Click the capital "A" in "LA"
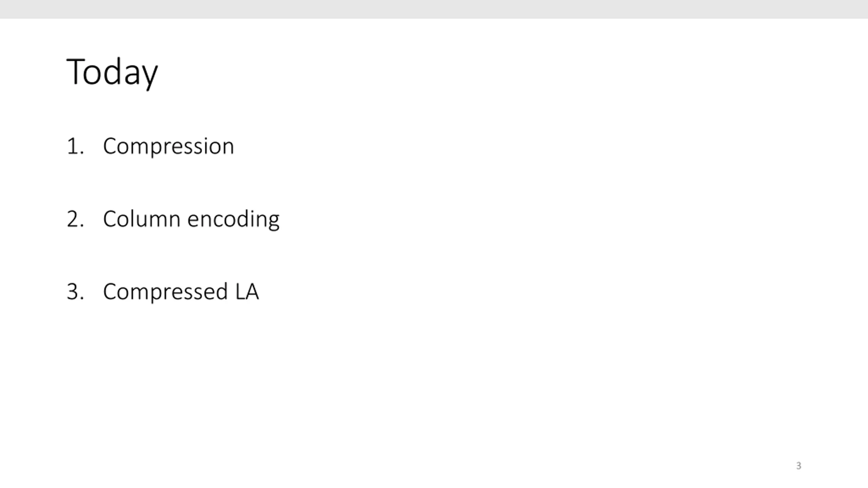This screenshot has height=488, width=868. point(252,291)
